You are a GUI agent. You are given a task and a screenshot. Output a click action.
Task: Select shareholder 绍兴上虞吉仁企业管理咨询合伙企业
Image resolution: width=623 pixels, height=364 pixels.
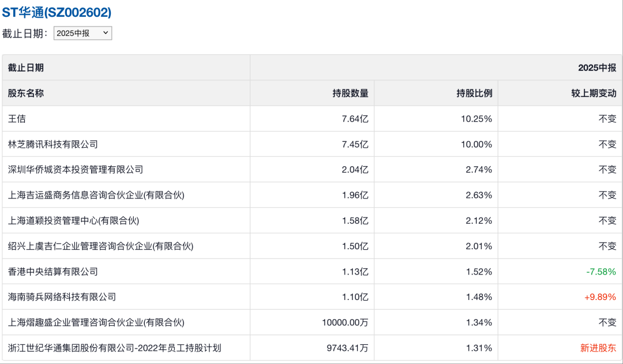(100, 246)
